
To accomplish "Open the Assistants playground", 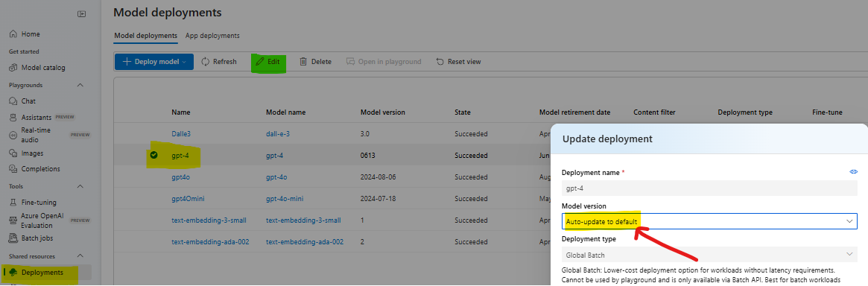I will point(37,117).
